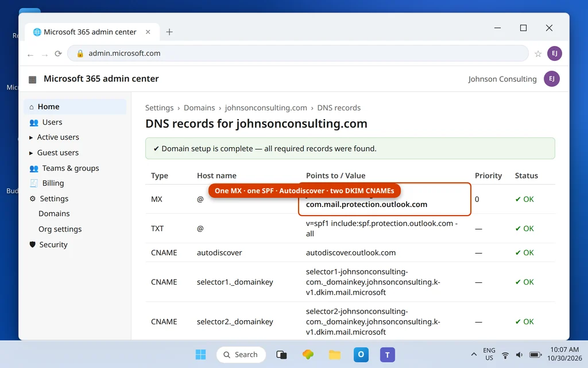The image size is (588, 368).
Task: Click the Home icon in sidebar
Action: [x=32, y=107]
